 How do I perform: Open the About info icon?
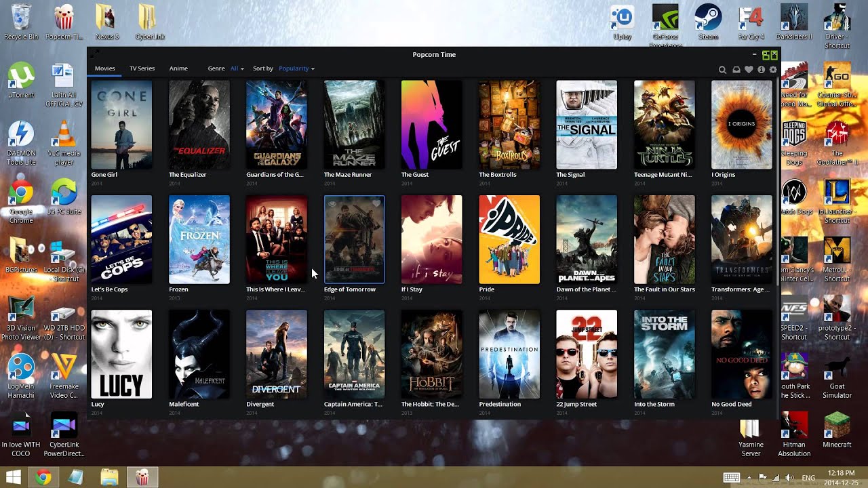(x=761, y=69)
